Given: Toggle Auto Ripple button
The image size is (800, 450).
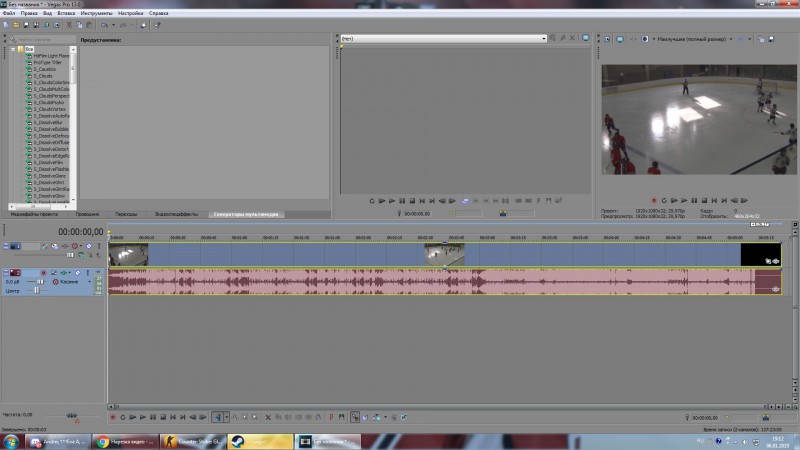Looking at the screenshot, I should pyautogui.click(x=377, y=417).
